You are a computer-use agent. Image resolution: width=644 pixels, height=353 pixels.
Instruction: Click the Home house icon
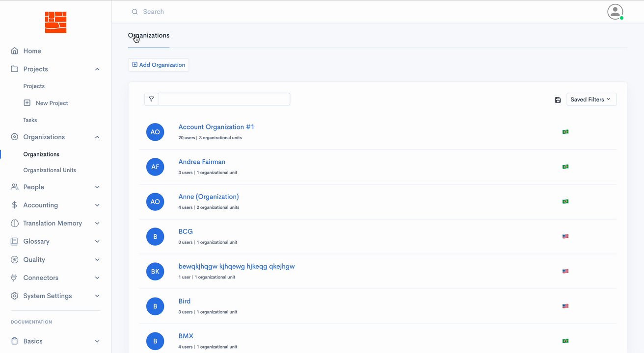(15, 51)
